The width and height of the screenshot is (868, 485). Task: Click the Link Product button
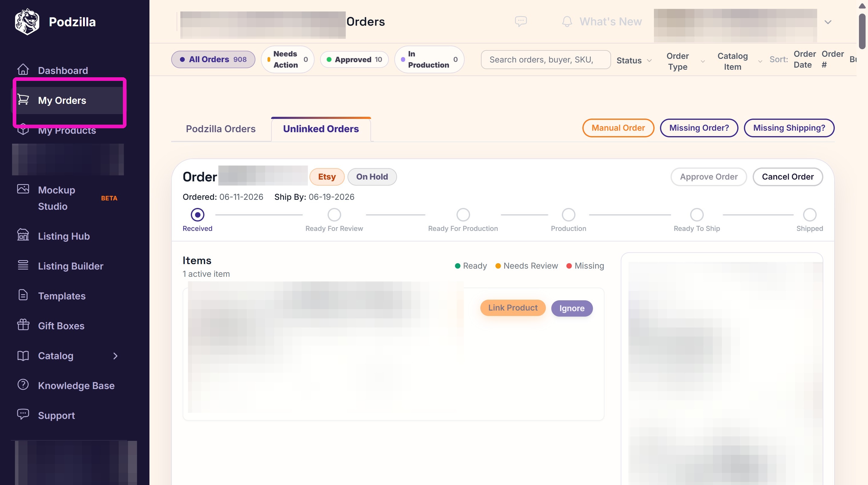(513, 308)
